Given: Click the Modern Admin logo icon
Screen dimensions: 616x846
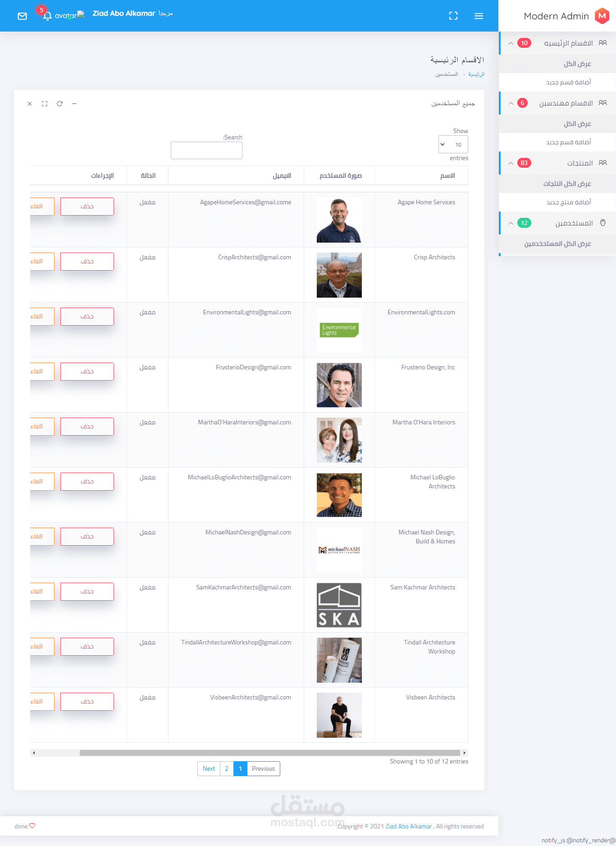Looking at the screenshot, I should [x=602, y=16].
